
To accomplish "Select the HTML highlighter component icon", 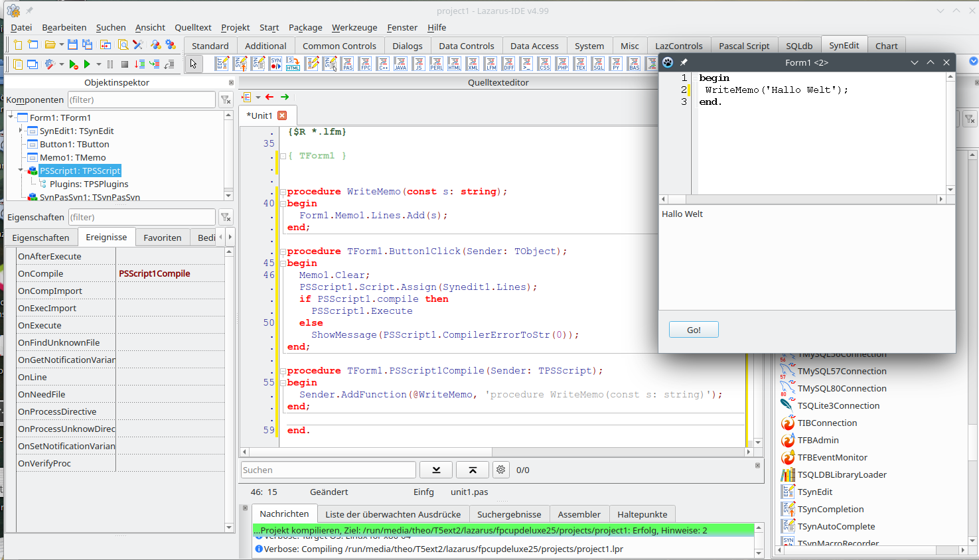I will pyautogui.click(x=455, y=64).
